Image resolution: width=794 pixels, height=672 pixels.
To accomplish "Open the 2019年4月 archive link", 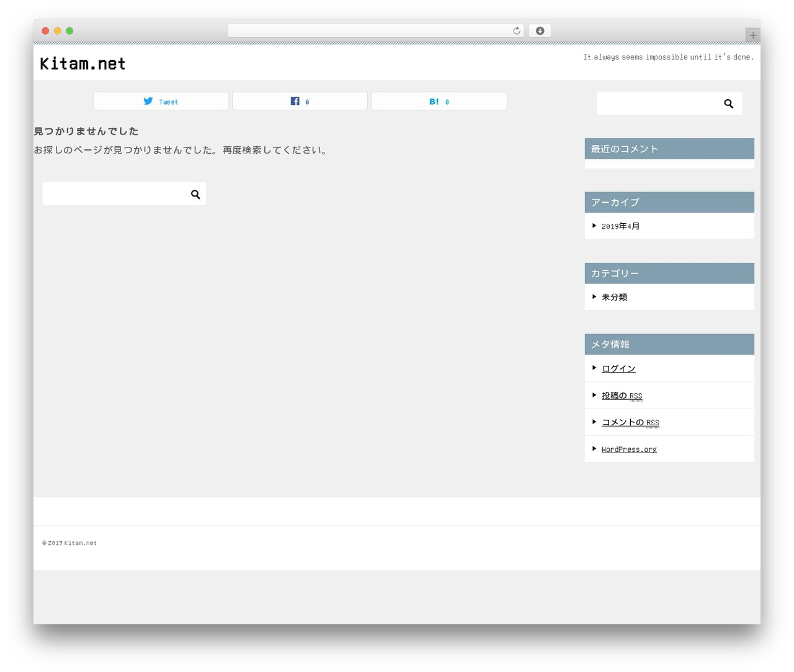I will pos(620,226).
